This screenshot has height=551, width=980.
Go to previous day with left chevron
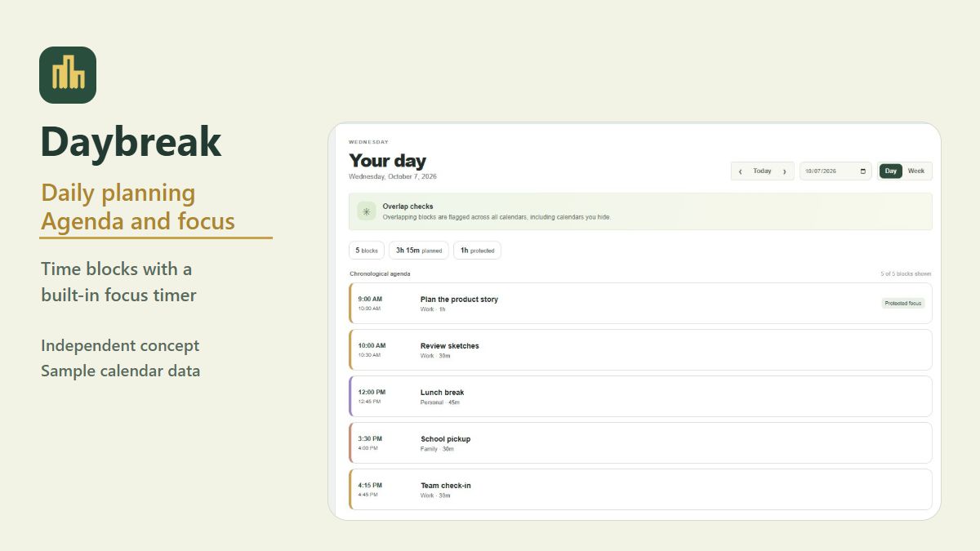[740, 171]
